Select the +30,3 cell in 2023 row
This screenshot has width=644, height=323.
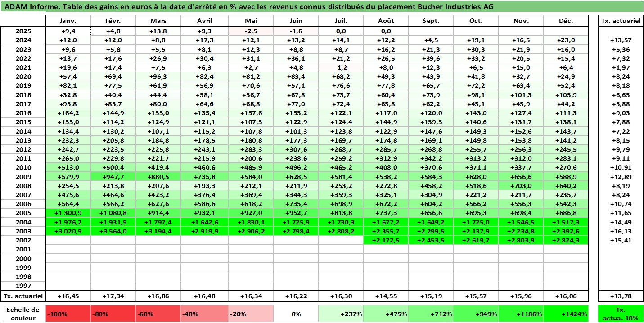point(476,49)
